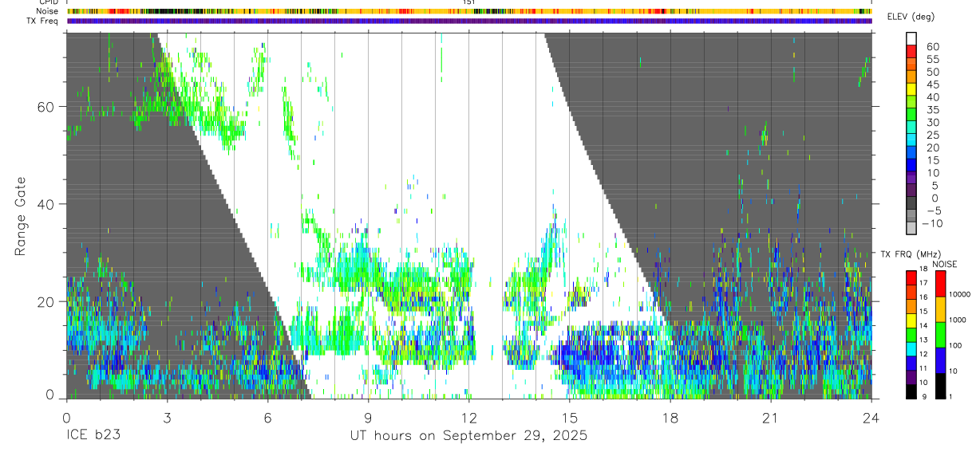Click the ELEV scale label '35'

pyautogui.click(x=931, y=109)
